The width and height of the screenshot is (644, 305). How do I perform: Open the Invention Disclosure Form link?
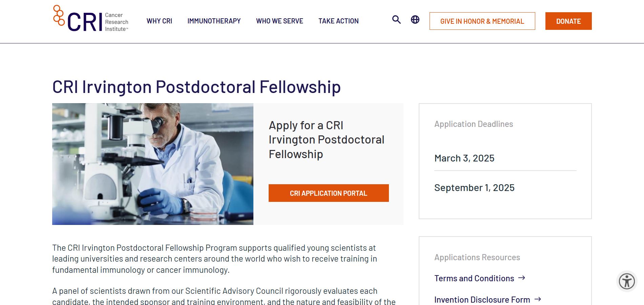coord(482,300)
